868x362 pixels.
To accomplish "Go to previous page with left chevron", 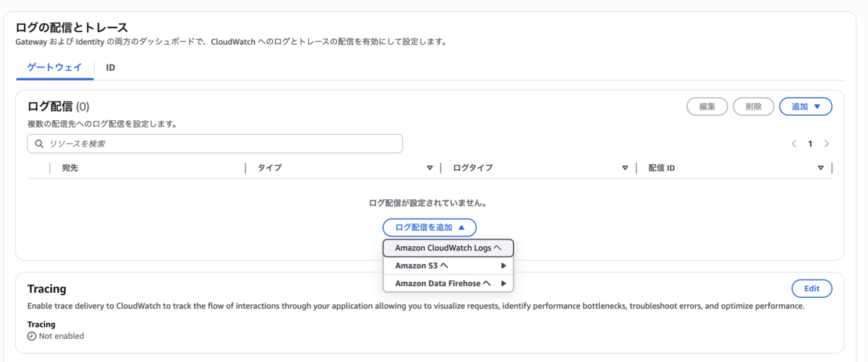I will point(793,144).
